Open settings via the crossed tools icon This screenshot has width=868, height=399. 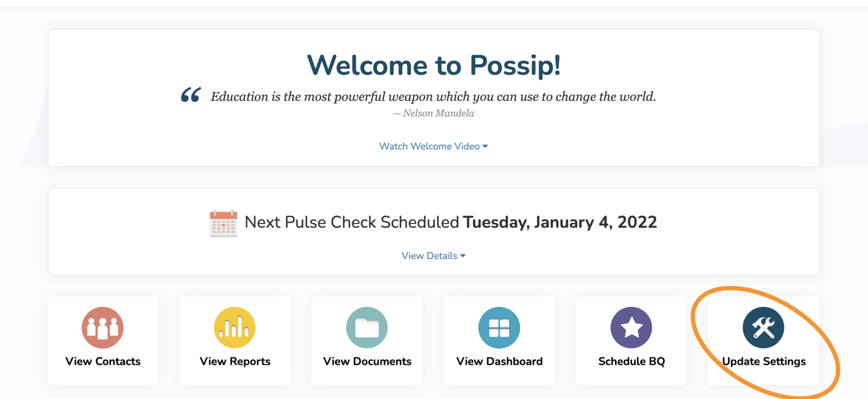[763, 327]
